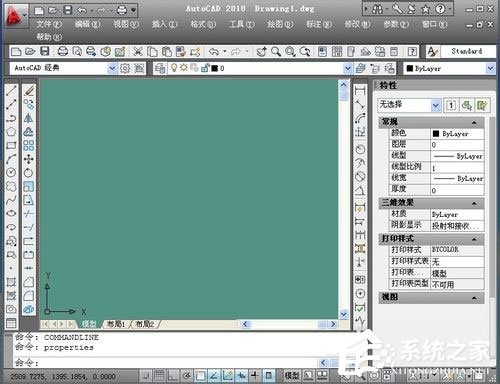
Task: Toggle Grid display in status bar
Action: pyautogui.click(x=159, y=376)
